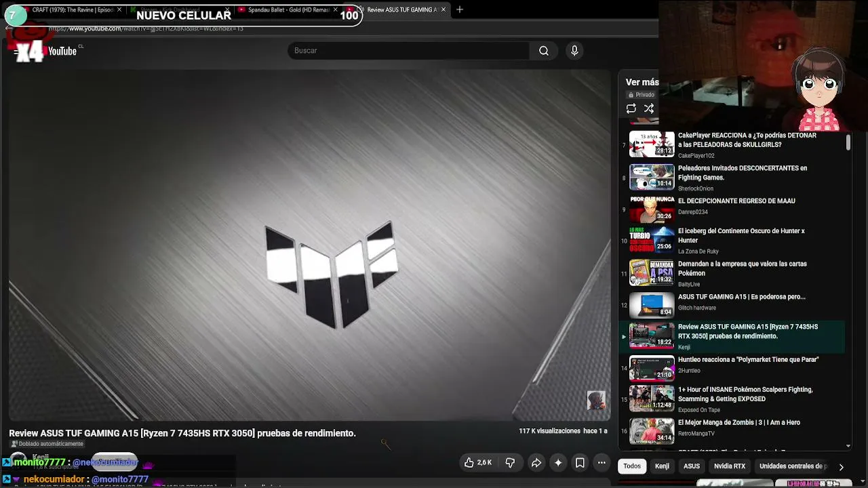The image size is (868, 488).
Task: Click channel name 'Exposed On Tape'
Action: (699, 410)
